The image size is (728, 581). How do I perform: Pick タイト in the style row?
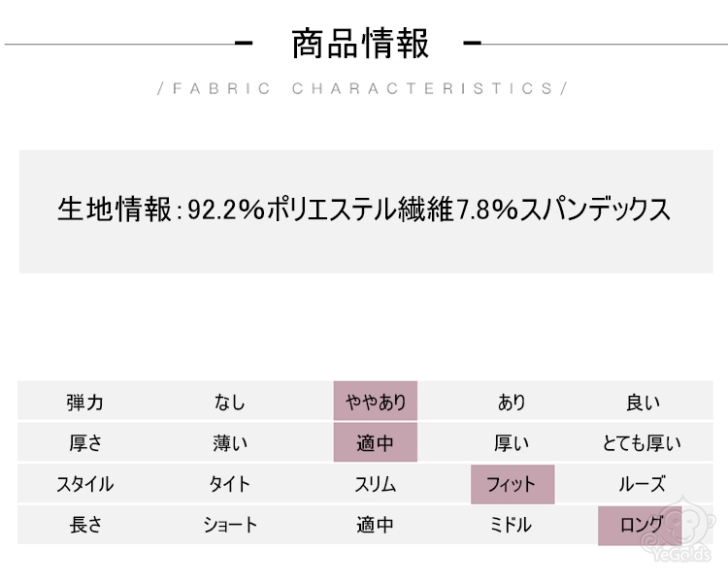pos(230,484)
